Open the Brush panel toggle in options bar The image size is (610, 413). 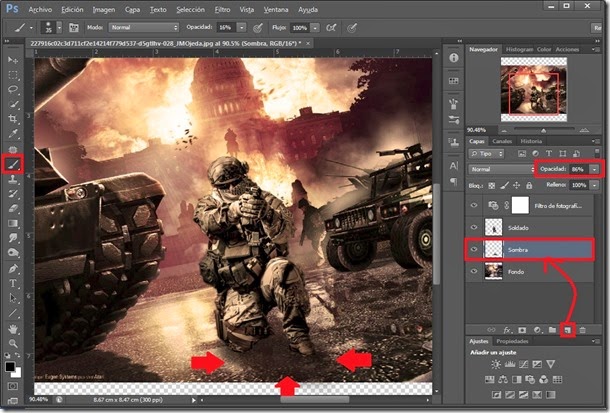74,28
